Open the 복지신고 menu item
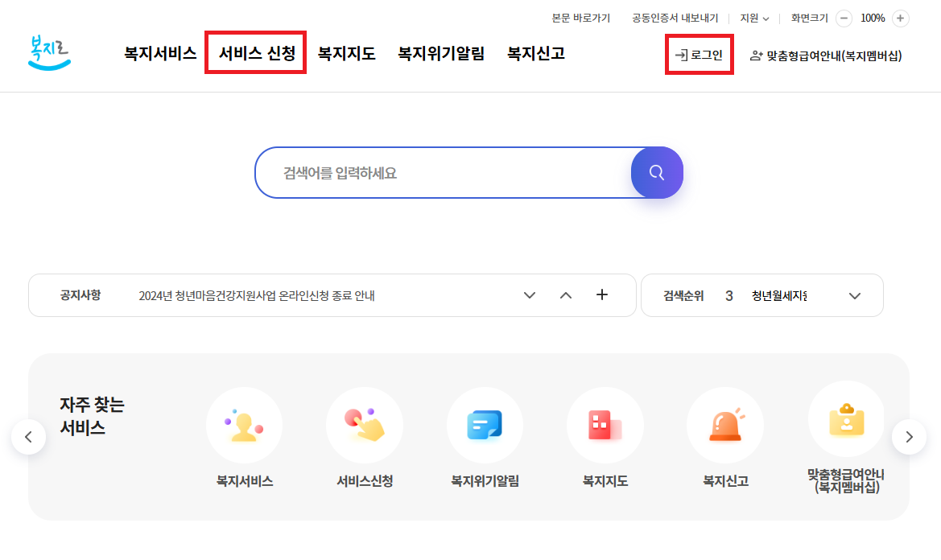This screenshot has height=560, width=941. (535, 54)
